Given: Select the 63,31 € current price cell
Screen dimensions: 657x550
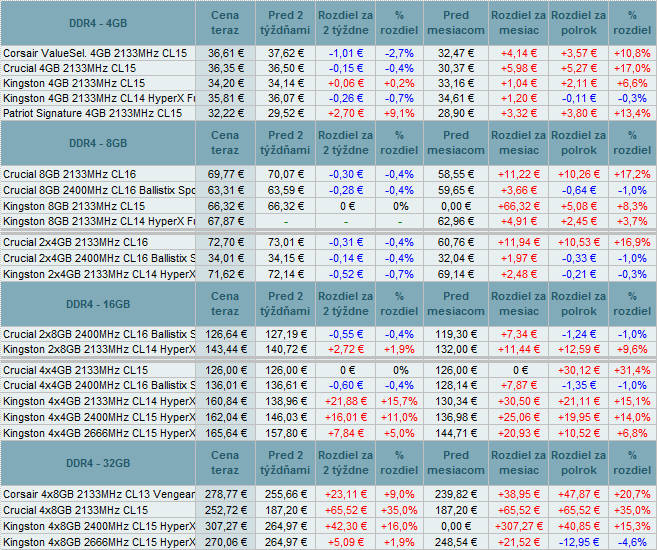Looking at the screenshot, I should coord(225,190).
